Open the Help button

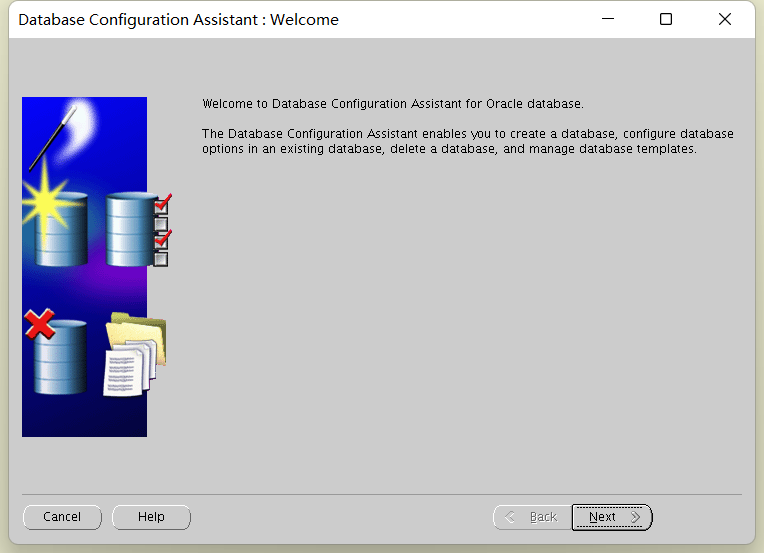(151, 517)
